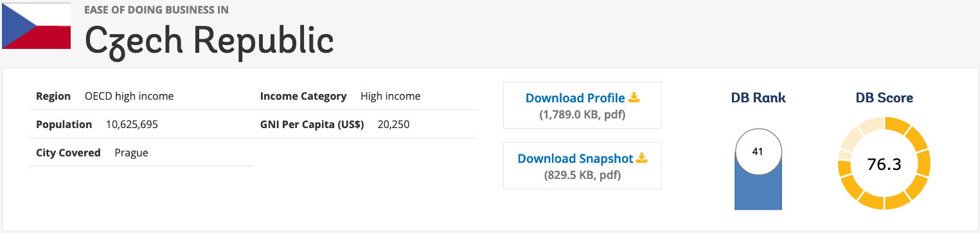Click the DB Score donut chart

[x=884, y=163]
